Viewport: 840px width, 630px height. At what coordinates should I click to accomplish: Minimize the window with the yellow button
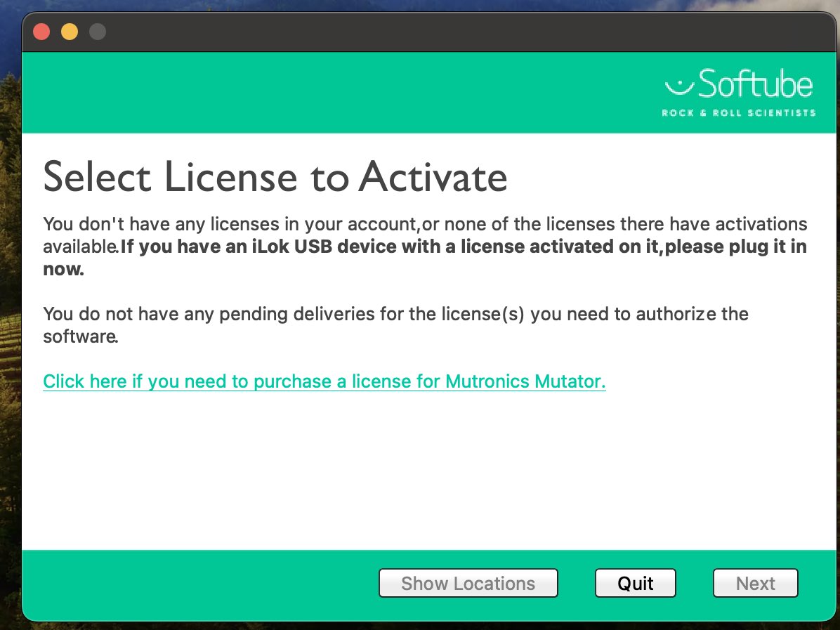click(70, 32)
